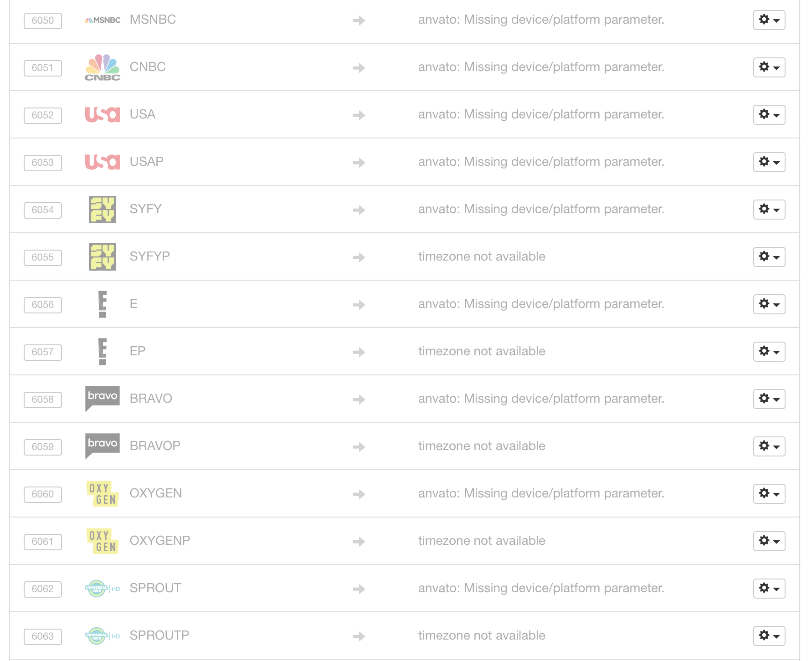Click timezone not available text for EP
Image resolution: width=812 pixels, height=661 pixels.
[x=482, y=351]
